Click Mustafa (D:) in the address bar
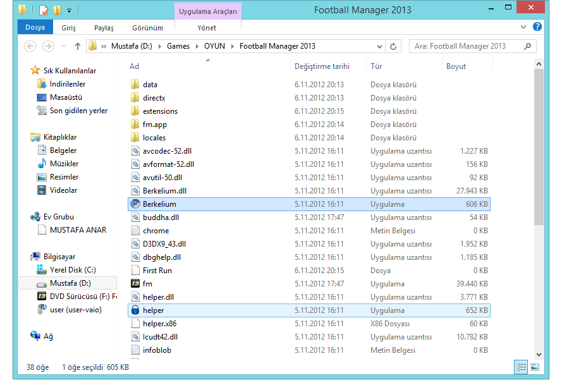 (x=131, y=46)
